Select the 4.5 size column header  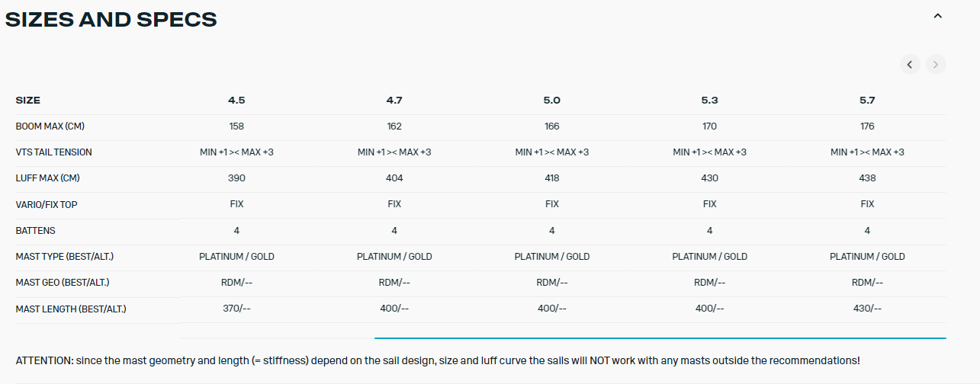(236, 100)
